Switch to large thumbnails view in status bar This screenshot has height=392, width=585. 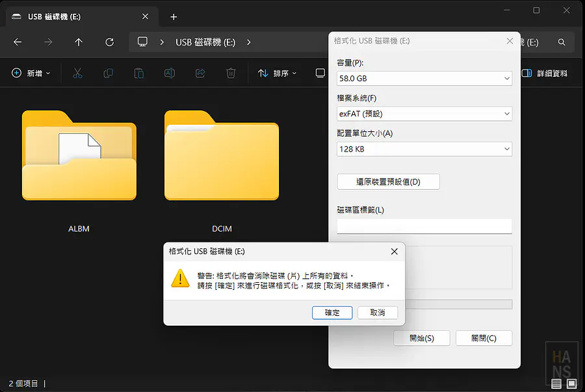pos(571,384)
